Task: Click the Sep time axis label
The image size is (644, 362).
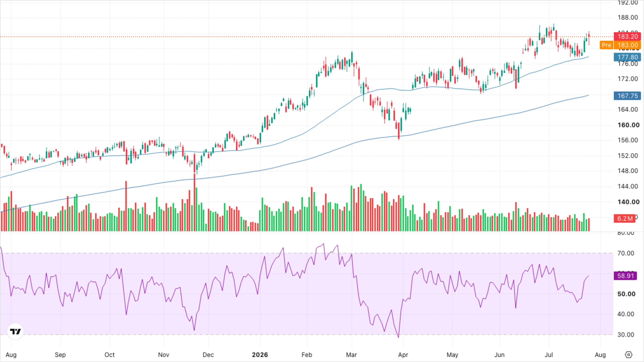Action: coord(60,355)
